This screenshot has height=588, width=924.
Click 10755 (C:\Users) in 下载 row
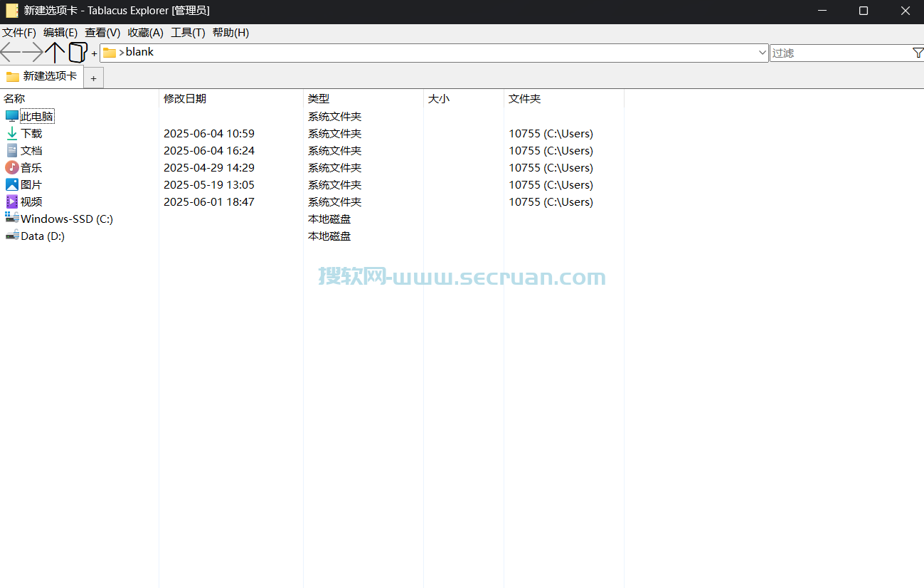tap(551, 133)
